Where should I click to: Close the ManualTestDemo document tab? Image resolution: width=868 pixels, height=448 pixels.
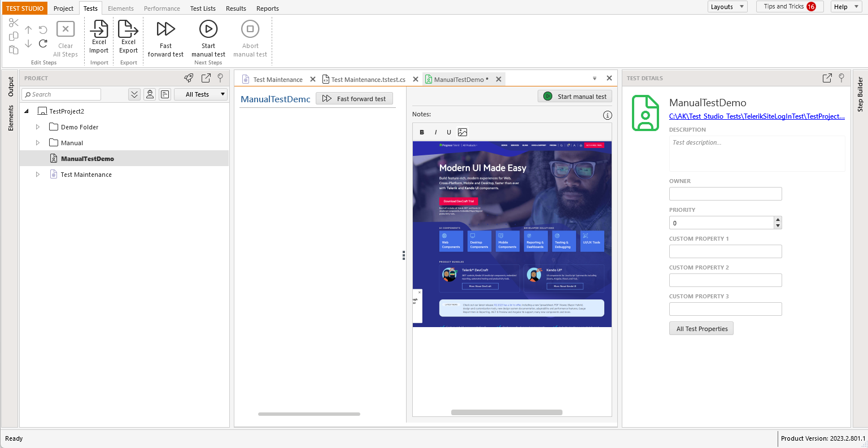(x=499, y=79)
